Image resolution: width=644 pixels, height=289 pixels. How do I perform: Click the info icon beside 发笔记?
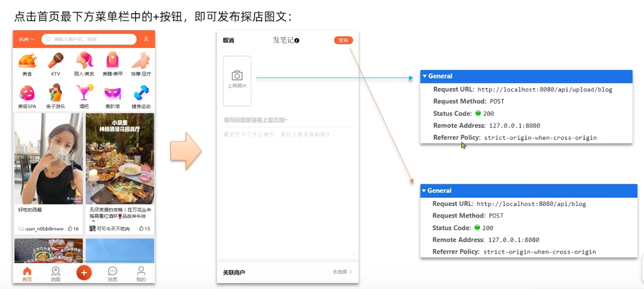click(x=297, y=40)
